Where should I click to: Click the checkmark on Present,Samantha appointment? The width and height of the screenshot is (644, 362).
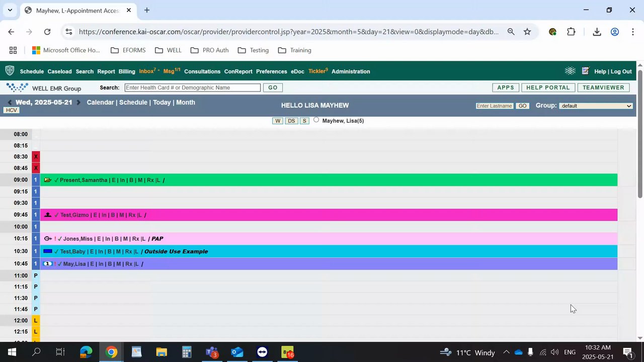56,180
